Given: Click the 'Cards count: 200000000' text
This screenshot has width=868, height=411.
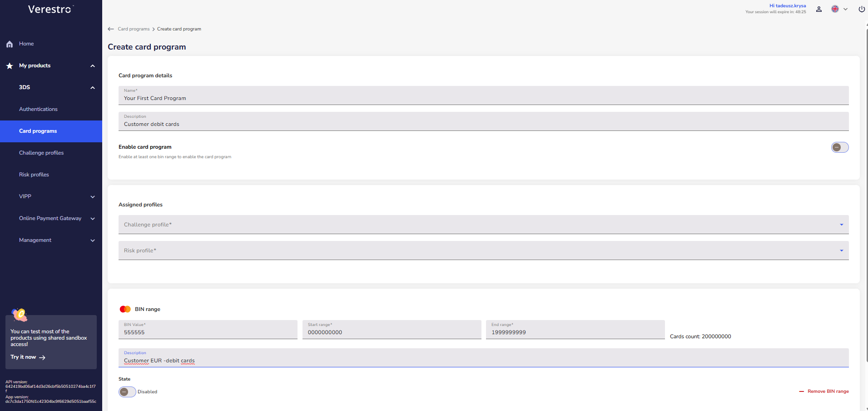Looking at the screenshot, I should [x=700, y=336].
